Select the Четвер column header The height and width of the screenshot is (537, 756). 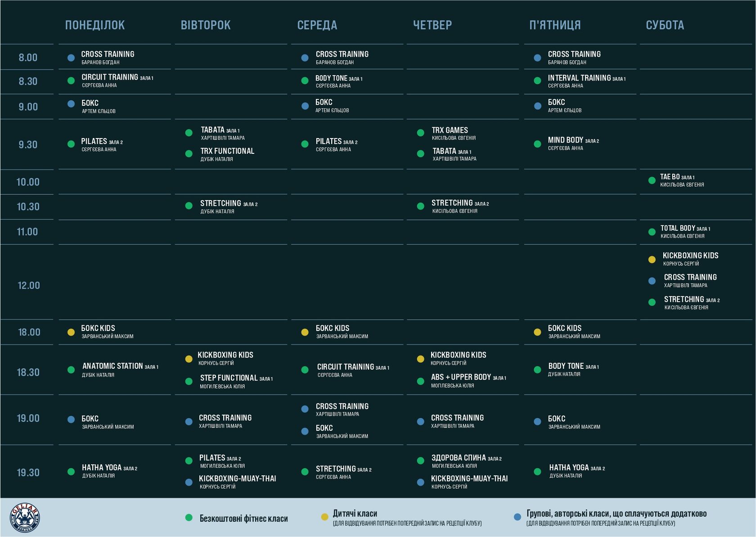tap(432, 25)
